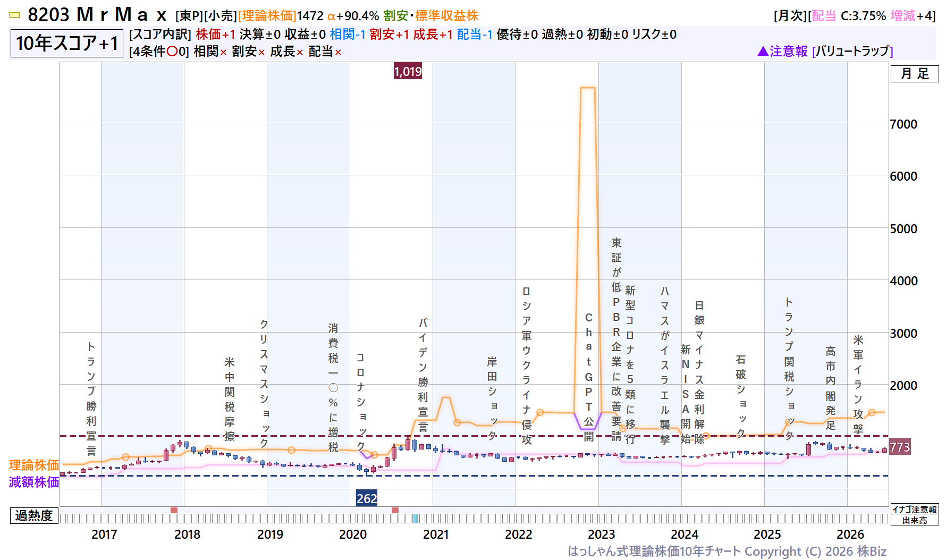Open the 10年スコア+1 score box
Viewport: 946px width, 560px height.
pos(67,43)
